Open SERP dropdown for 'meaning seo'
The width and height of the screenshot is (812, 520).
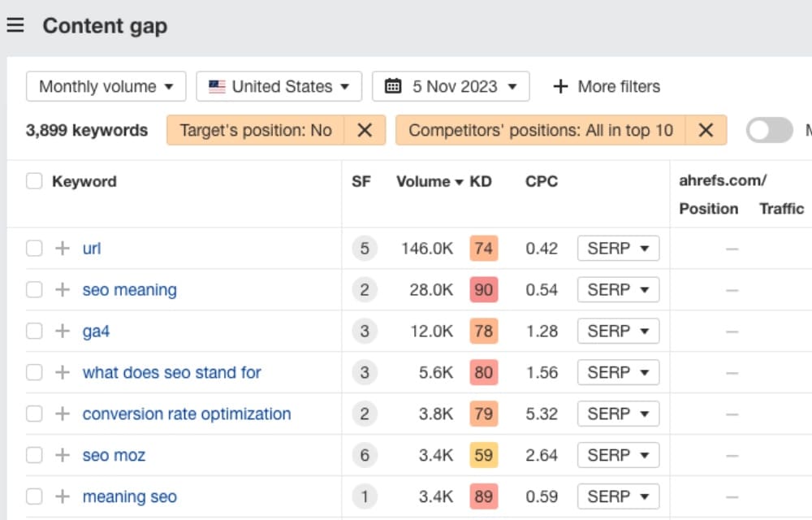coord(618,496)
